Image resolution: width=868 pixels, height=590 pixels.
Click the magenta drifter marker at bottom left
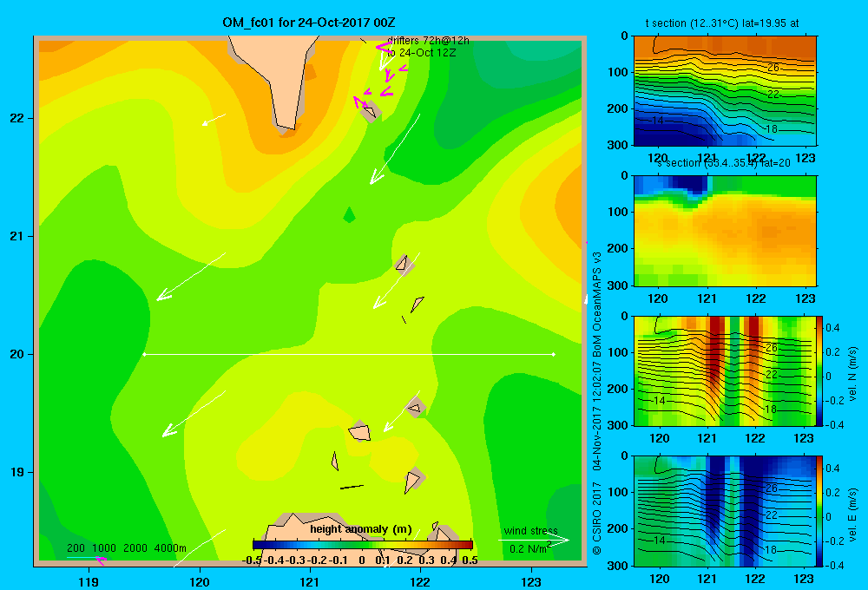point(102,560)
